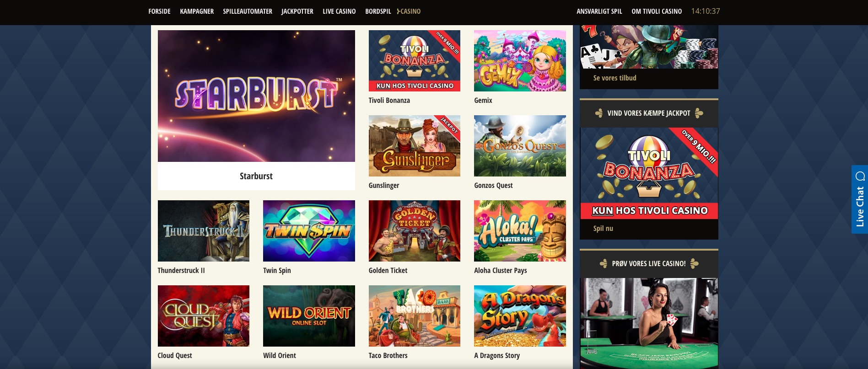Go to the Forside menu item
Viewport: 868px width, 369px height.
tap(159, 11)
